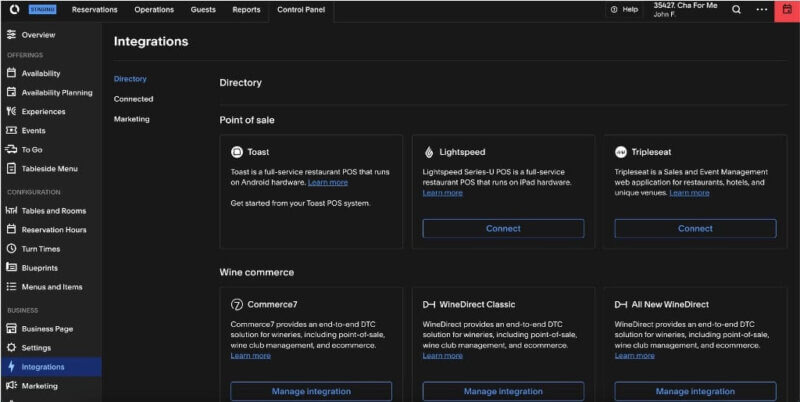800x402 pixels.
Task: Click the Overview sliders icon
Action: pos(11,35)
